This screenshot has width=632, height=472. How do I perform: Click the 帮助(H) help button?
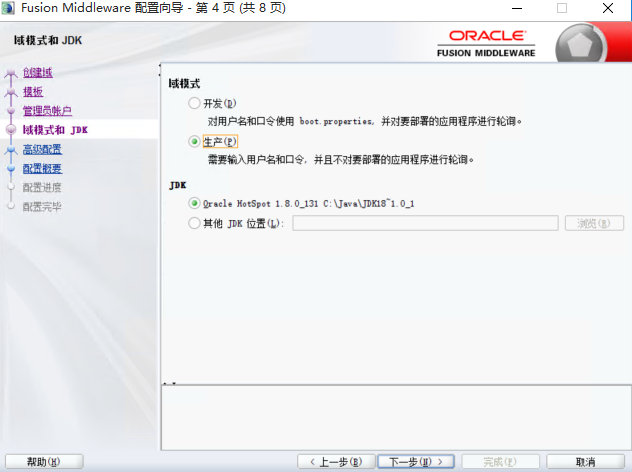[x=44, y=462]
